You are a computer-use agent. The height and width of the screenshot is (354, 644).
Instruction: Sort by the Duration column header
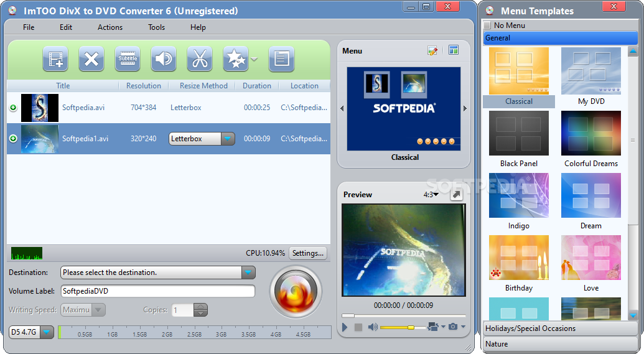[257, 86]
